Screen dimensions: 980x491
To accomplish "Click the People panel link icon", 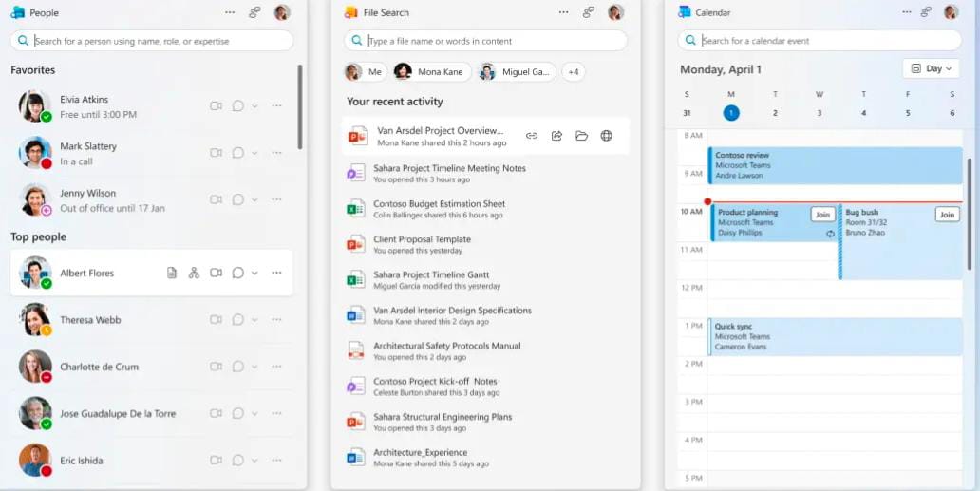I will tap(254, 12).
